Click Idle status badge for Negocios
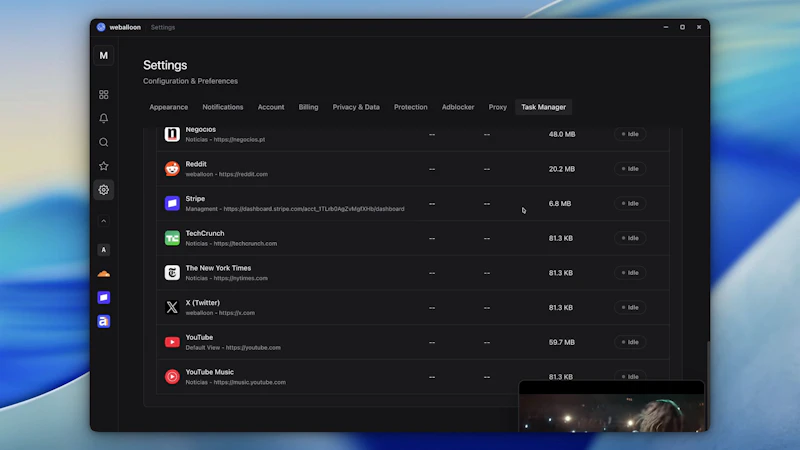This screenshot has height=450, width=800. tap(630, 134)
